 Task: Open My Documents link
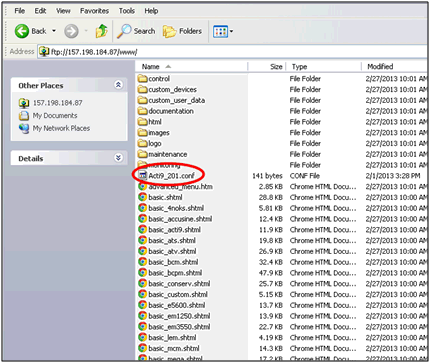[55, 115]
